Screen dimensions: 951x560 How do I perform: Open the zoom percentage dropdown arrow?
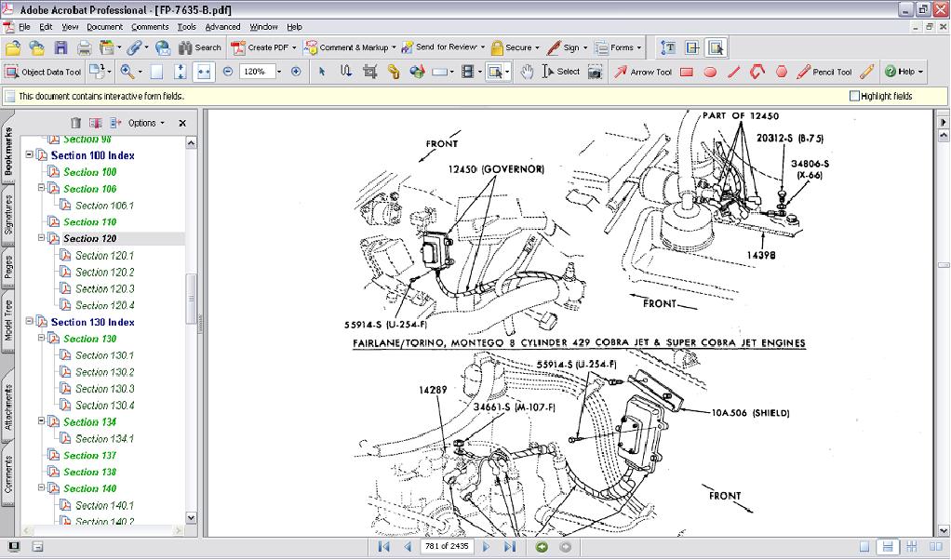click(279, 72)
